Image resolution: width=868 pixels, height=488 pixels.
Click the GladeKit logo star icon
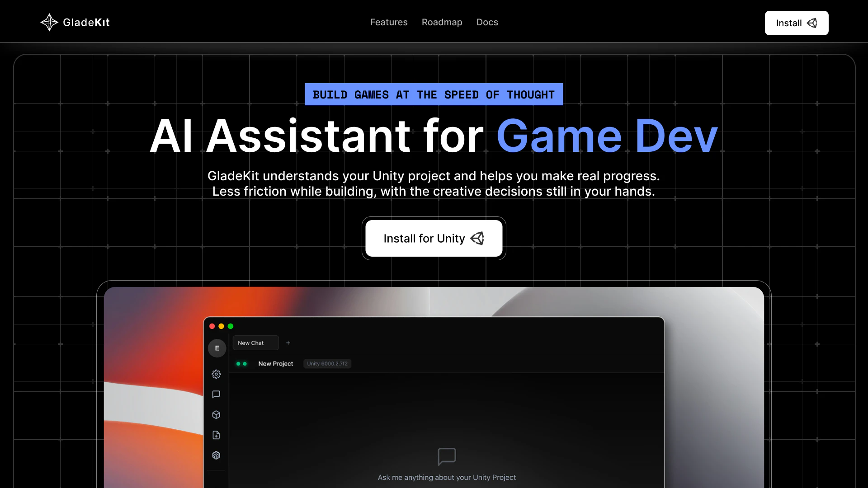(49, 22)
